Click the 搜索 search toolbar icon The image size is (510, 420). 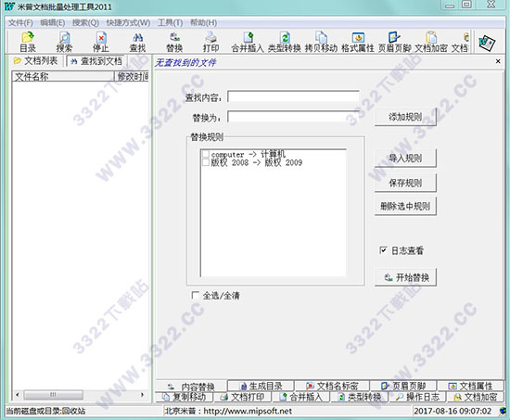(64, 43)
